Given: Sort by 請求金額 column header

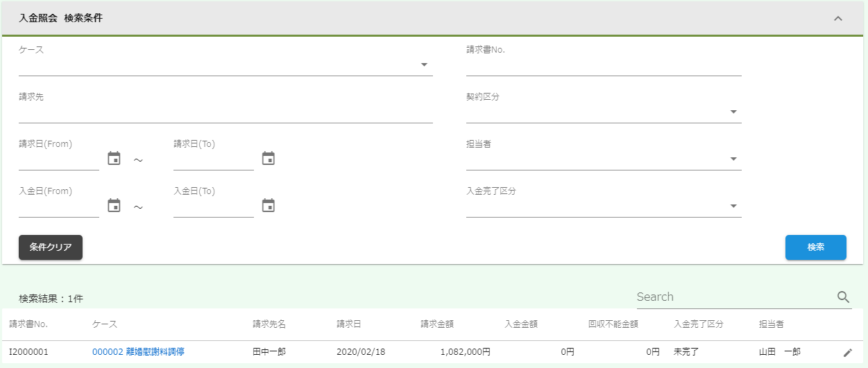Looking at the screenshot, I should tap(437, 324).
